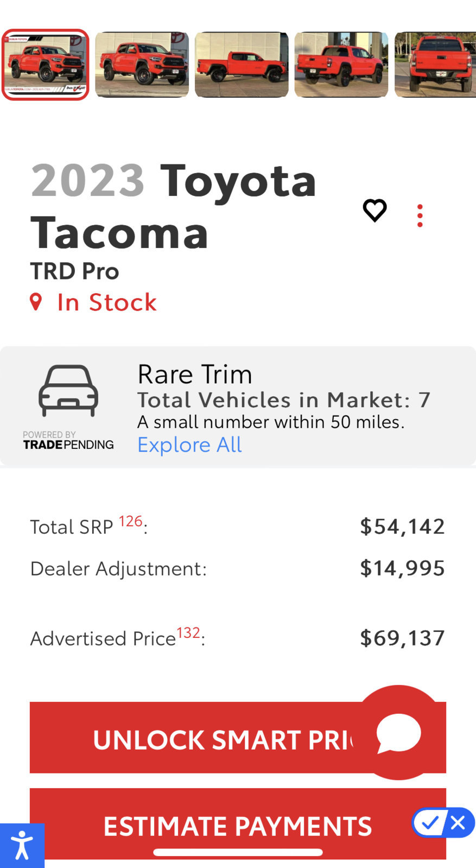Tap the X in blue pill
This screenshot has height=868, width=476.
(459, 823)
